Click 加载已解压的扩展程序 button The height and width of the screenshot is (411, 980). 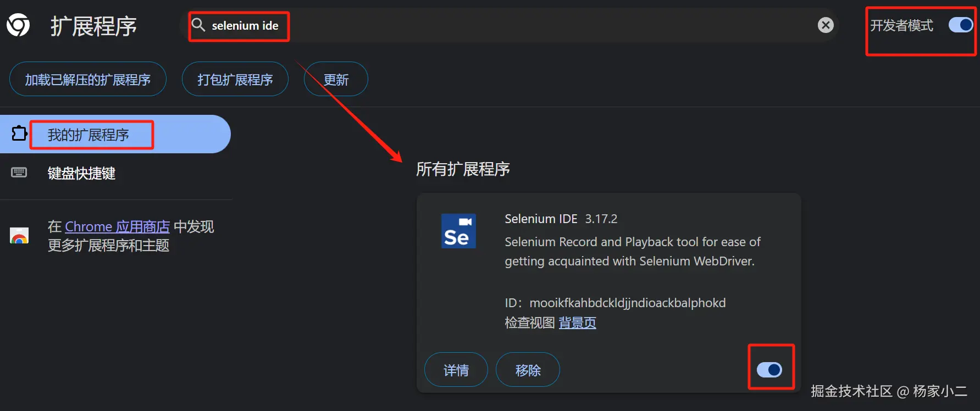[88, 80]
